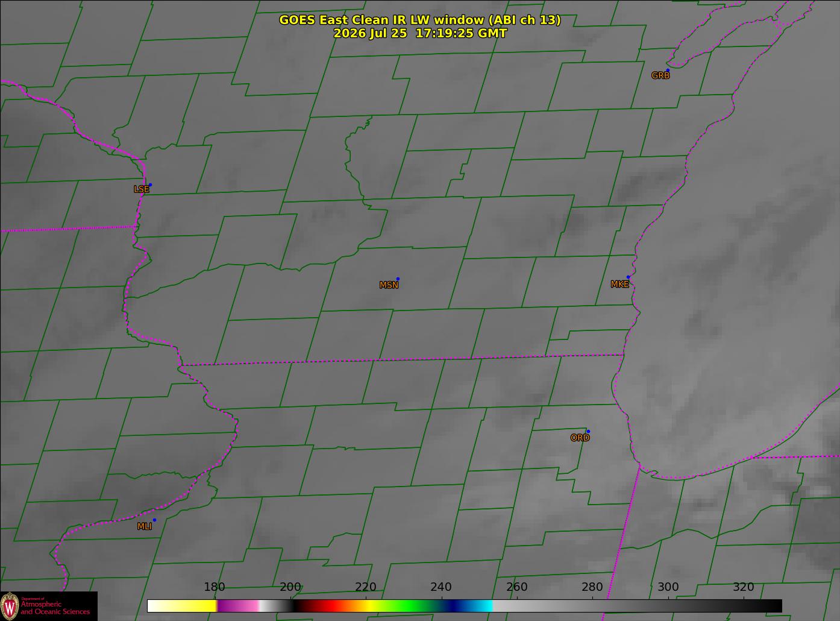The height and width of the screenshot is (621, 840).
Task: Open Atmospheric and Oceanic Sciences logo text
Action: pos(55,607)
